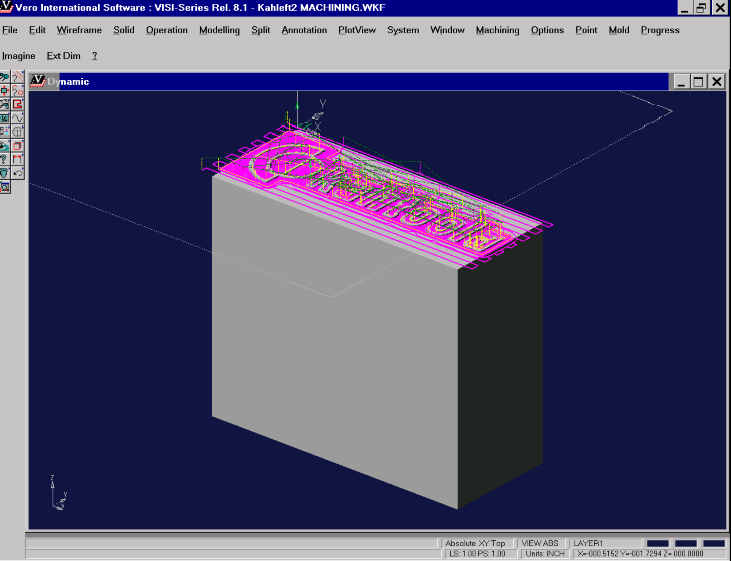The image size is (731, 561).
Task: Click the curved undo arrow icon
Action: 18,173
